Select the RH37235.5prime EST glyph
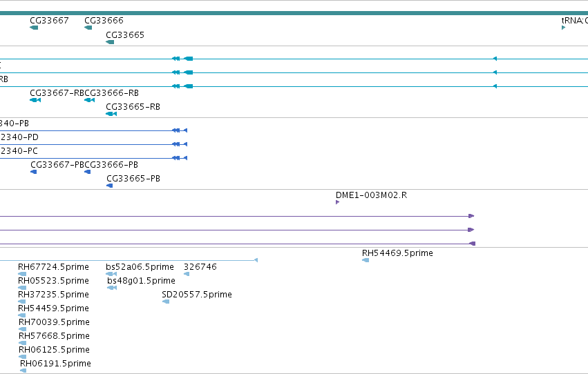Screen dimensions: 588x374 (x=21, y=302)
